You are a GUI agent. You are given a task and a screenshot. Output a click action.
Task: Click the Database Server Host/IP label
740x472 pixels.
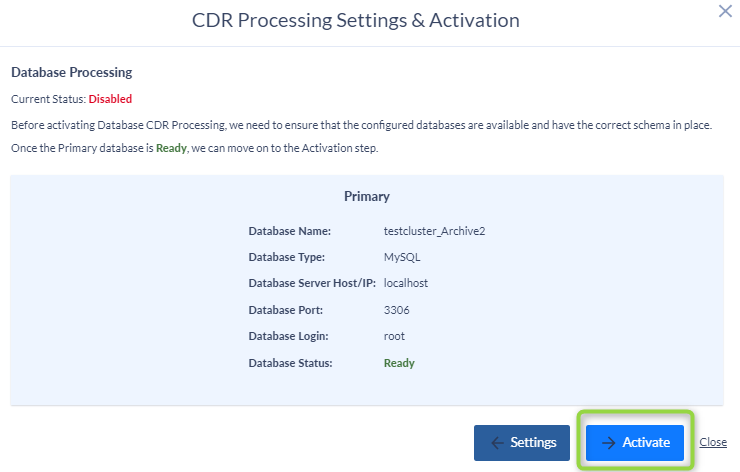point(312,283)
